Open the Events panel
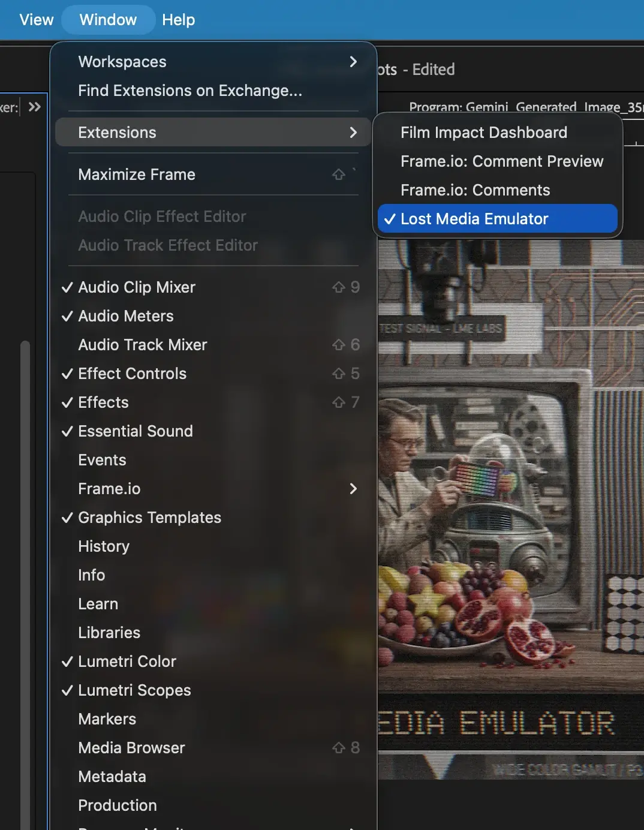 pyautogui.click(x=213, y=460)
